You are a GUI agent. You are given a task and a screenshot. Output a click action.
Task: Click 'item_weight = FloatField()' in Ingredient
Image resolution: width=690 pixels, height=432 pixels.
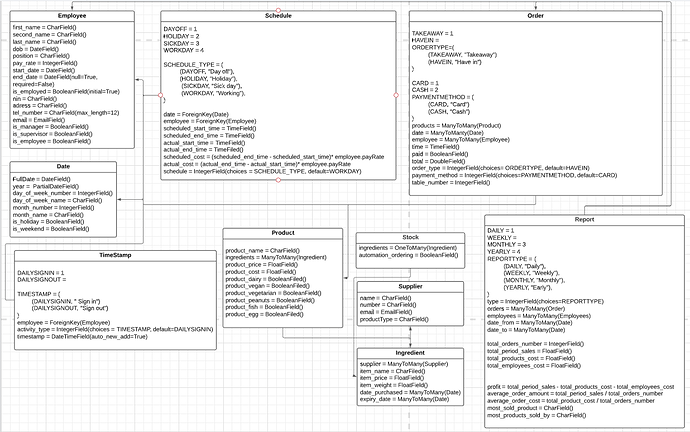click(394, 385)
